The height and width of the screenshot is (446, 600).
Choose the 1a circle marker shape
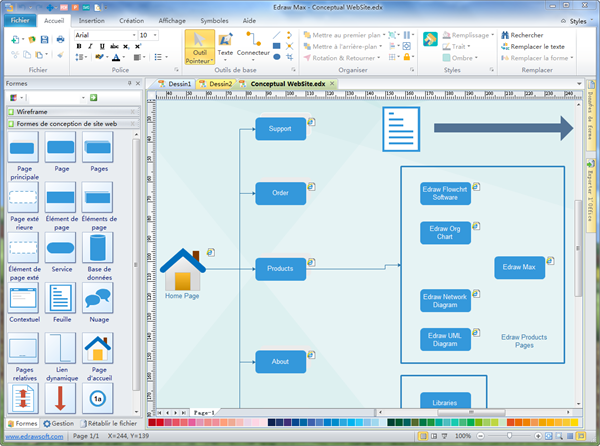tap(98, 398)
